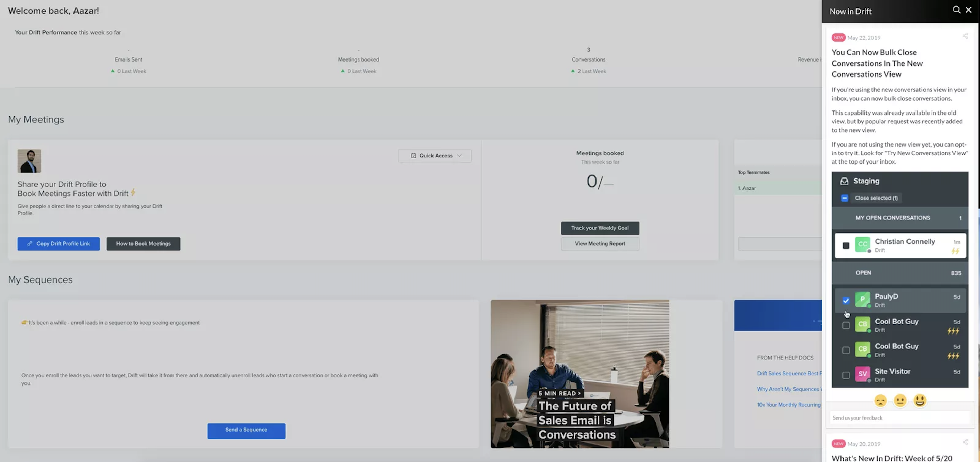Image resolution: width=980 pixels, height=462 pixels.
Task: Select My Open Conversations section header
Action: [x=900, y=218]
